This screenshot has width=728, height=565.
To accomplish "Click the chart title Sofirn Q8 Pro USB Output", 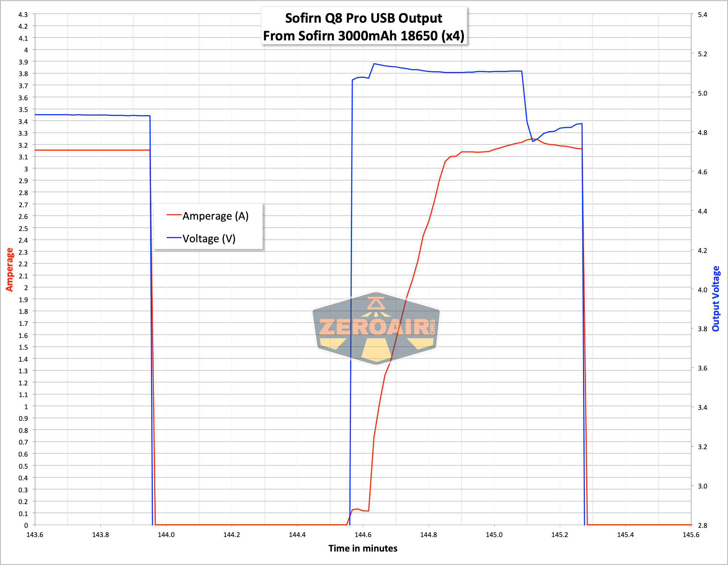I will [364, 18].
